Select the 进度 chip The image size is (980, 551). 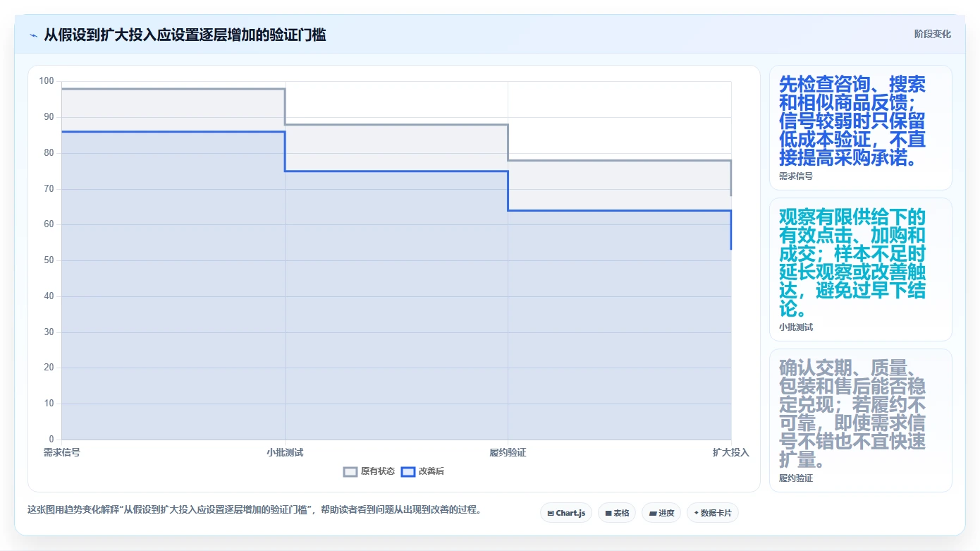coord(661,513)
